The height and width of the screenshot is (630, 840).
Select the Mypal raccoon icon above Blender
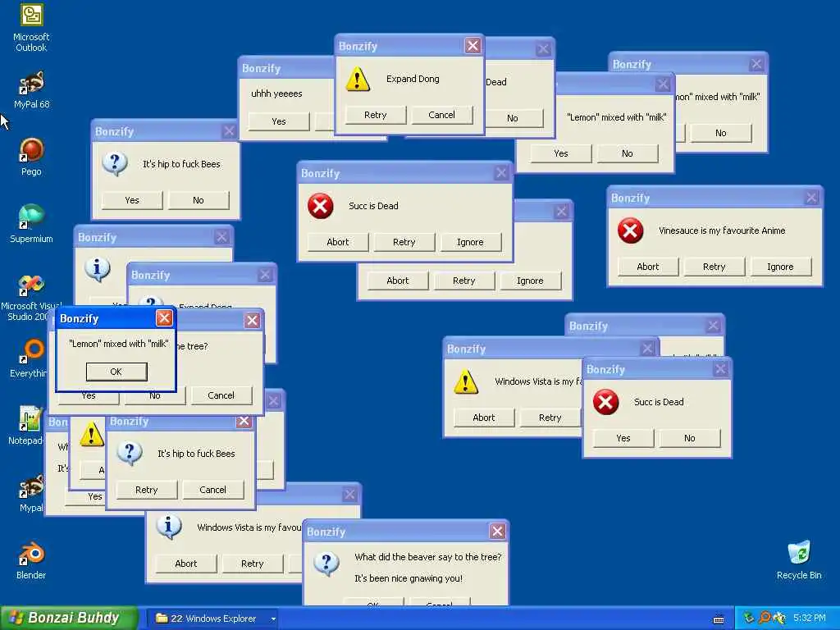click(x=31, y=493)
